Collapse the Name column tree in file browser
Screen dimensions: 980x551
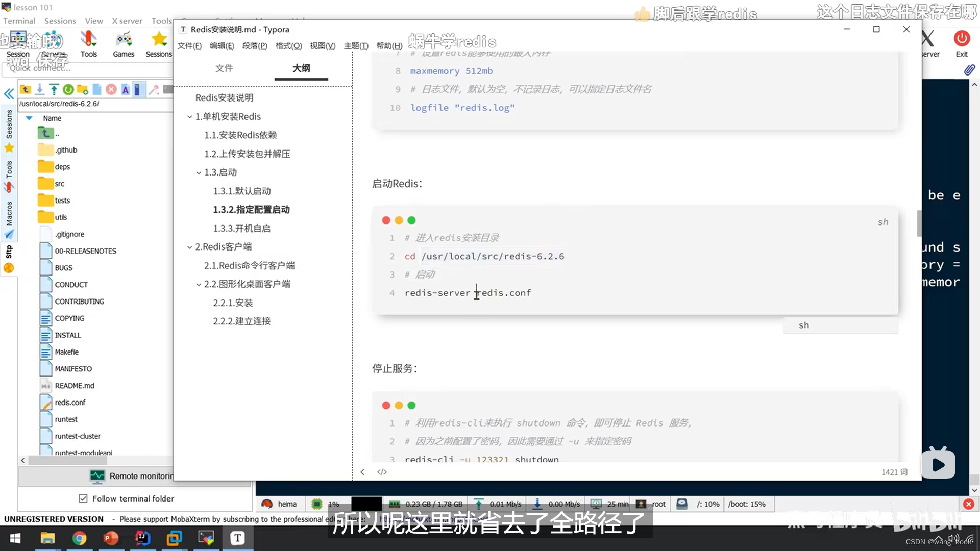29,118
